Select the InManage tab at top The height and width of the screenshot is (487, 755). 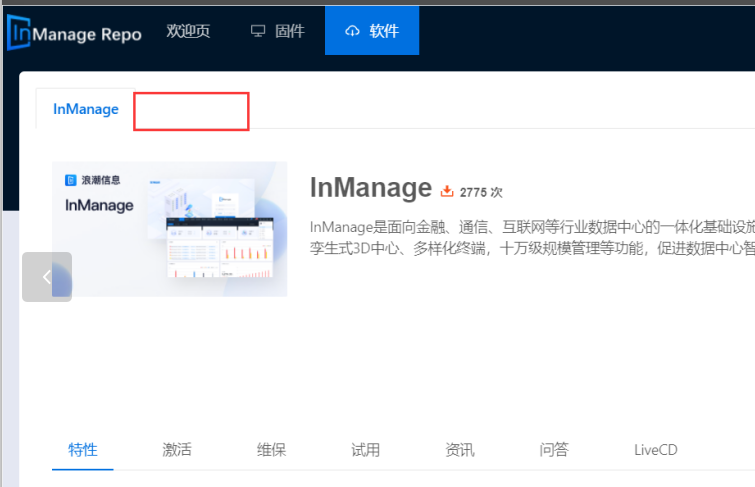[x=86, y=109]
